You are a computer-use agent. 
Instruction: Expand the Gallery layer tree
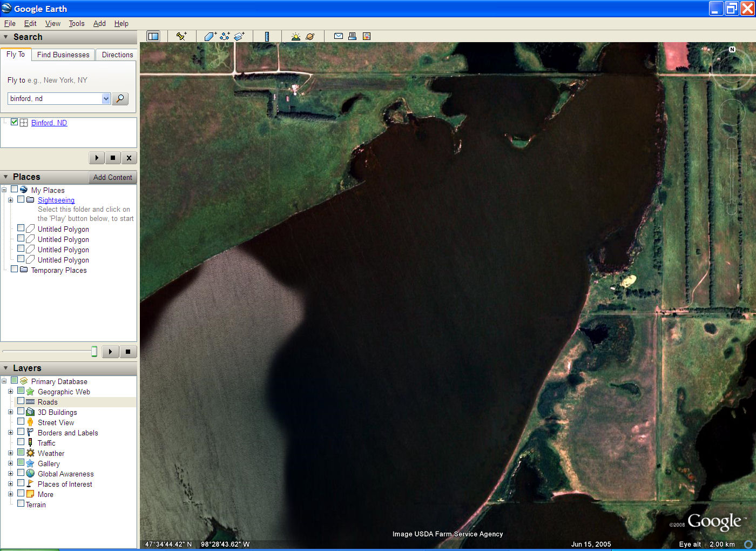tap(10, 463)
